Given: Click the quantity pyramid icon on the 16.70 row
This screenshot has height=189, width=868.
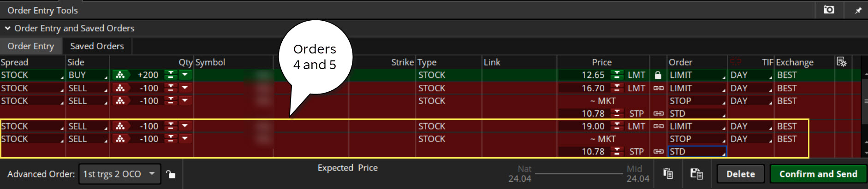Looking at the screenshot, I should [x=120, y=88].
